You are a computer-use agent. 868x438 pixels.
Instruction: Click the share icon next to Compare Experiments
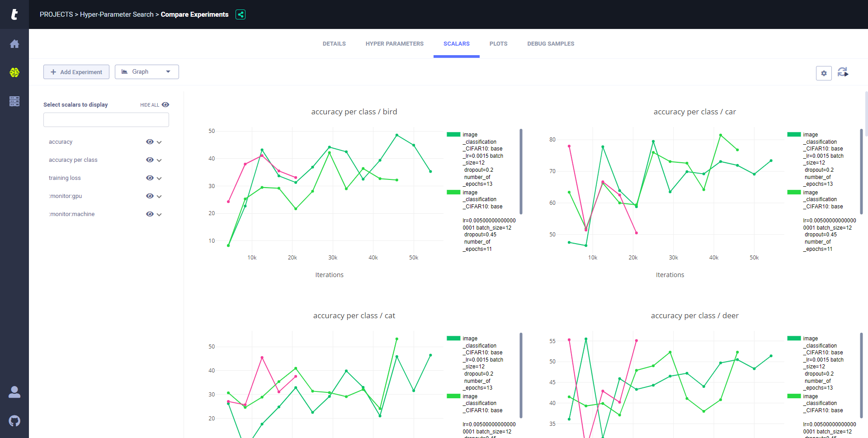coord(241,14)
